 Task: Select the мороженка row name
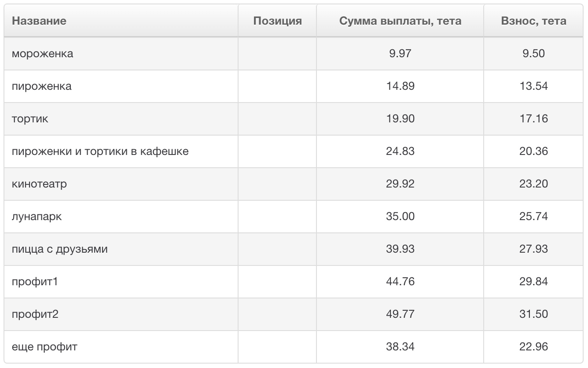click(x=42, y=54)
